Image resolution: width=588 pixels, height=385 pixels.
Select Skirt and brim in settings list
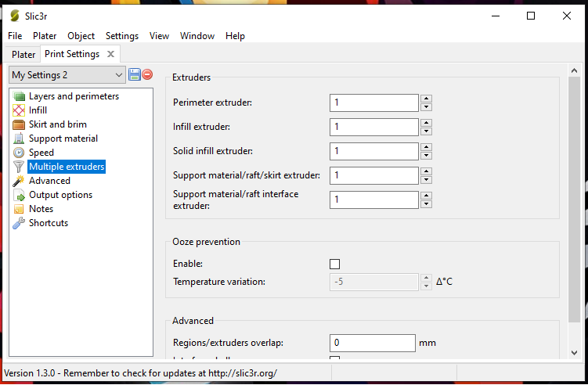[58, 124]
